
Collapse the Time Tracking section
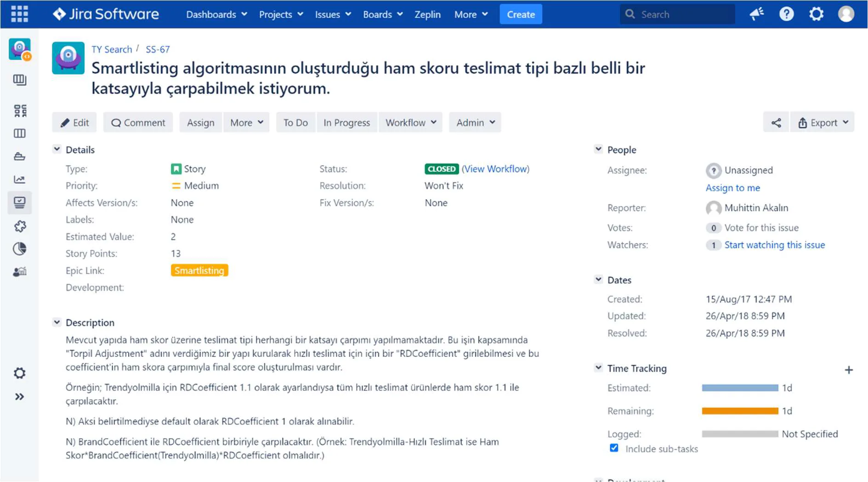(598, 367)
